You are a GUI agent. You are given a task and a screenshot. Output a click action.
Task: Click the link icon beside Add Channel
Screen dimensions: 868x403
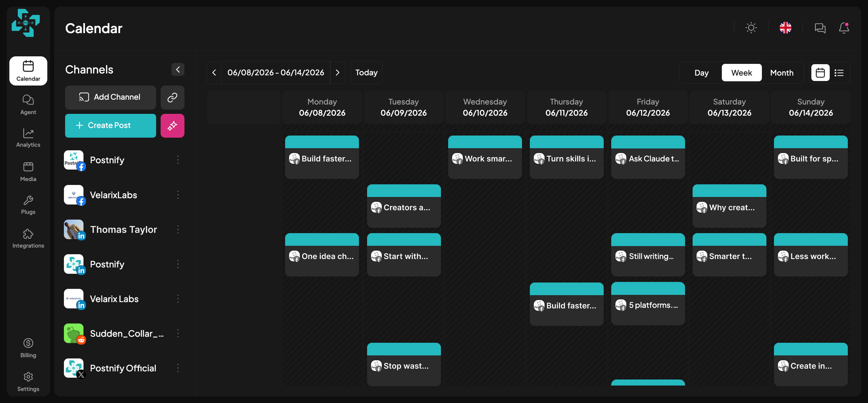pyautogui.click(x=172, y=98)
